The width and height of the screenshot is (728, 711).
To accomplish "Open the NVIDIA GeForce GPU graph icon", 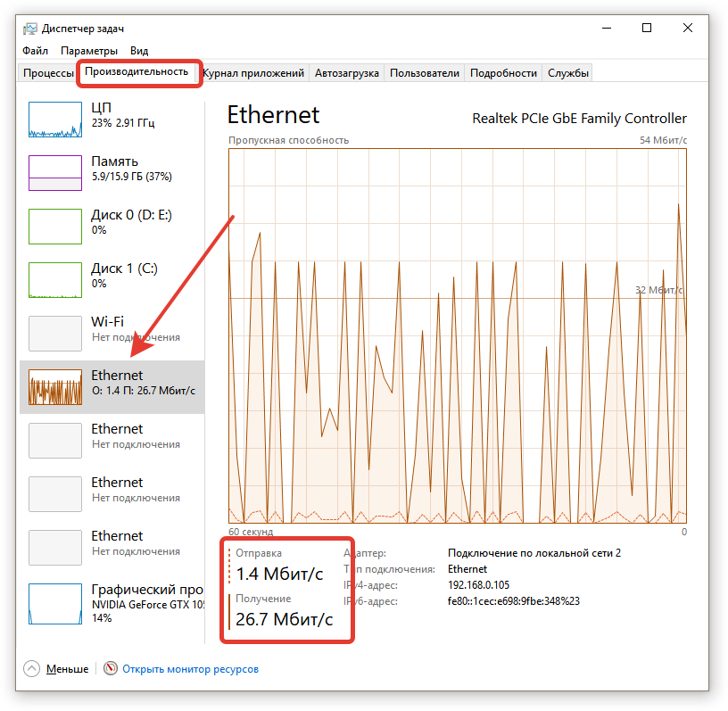I will (54, 604).
